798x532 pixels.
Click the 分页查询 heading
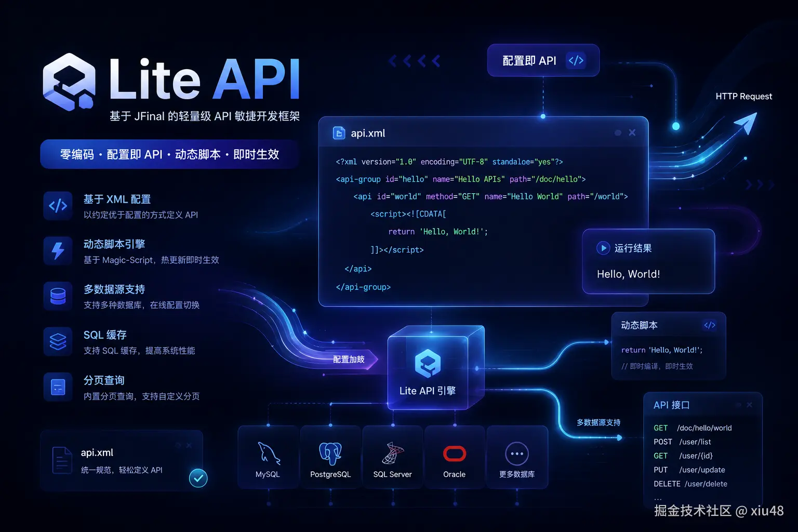click(104, 380)
